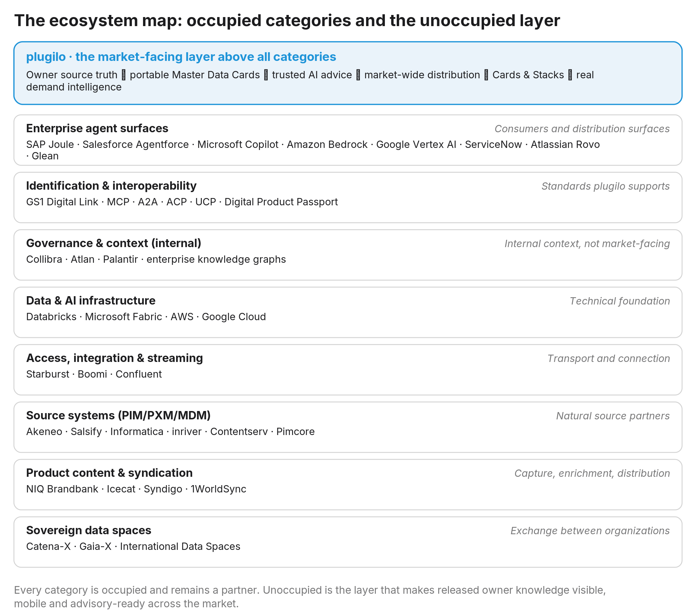Click the SAP Joule entry
This screenshot has width=696, height=616.
click(50, 144)
